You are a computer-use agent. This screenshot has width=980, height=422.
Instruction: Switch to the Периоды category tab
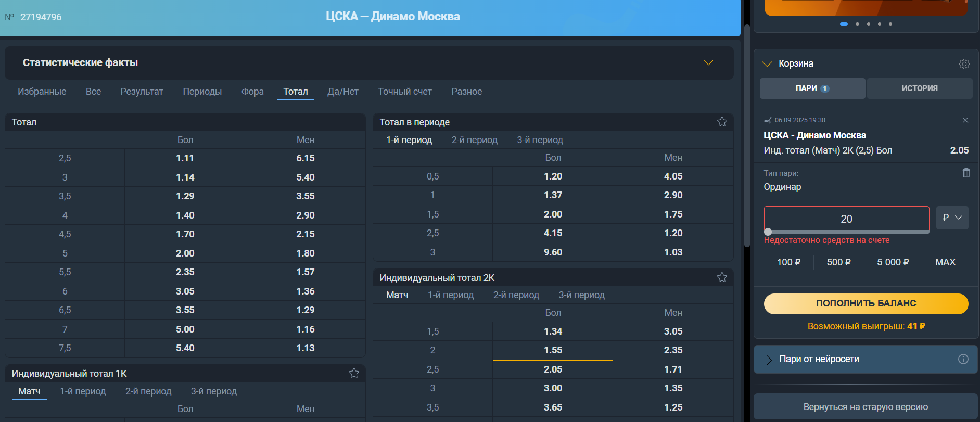coord(202,92)
